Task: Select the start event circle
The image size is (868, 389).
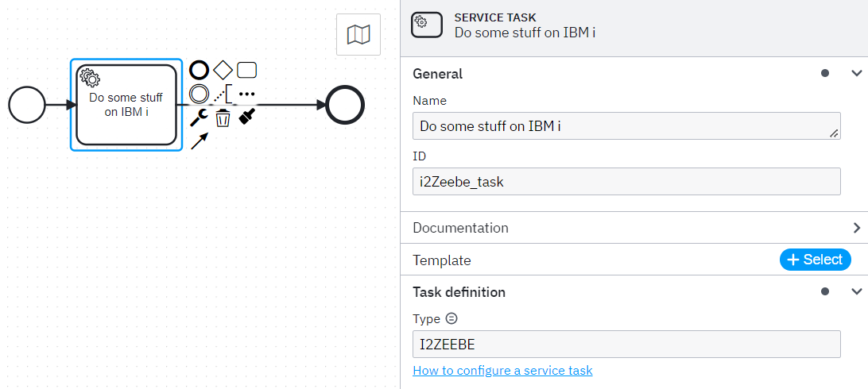Action: 26,105
